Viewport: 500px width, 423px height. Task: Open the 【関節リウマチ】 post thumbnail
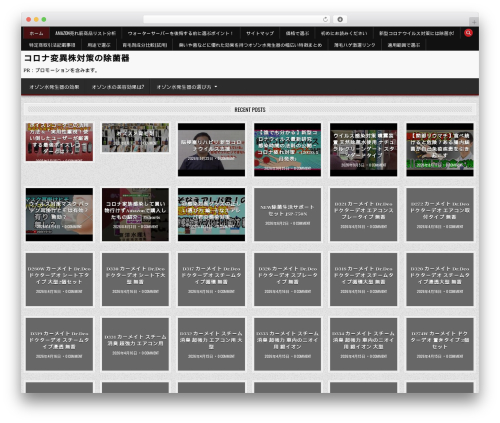point(440,150)
